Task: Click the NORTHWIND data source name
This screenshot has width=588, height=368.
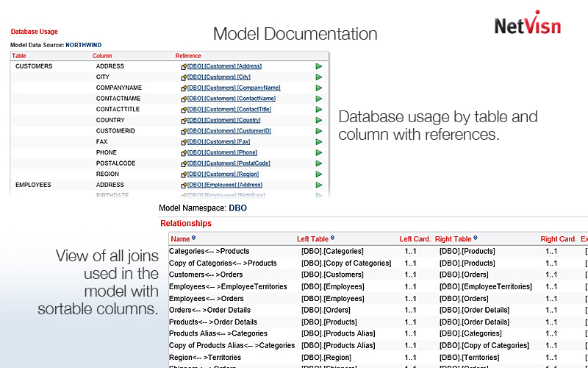Action: pos(84,45)
